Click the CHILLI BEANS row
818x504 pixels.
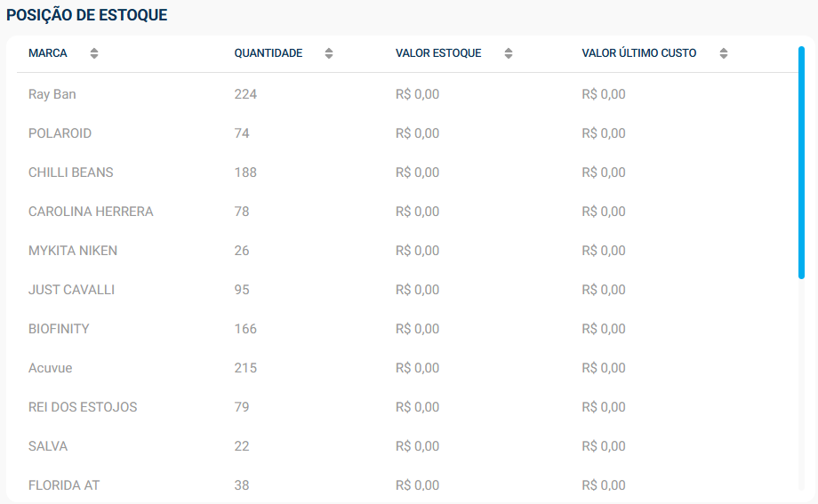pos(71,172)
